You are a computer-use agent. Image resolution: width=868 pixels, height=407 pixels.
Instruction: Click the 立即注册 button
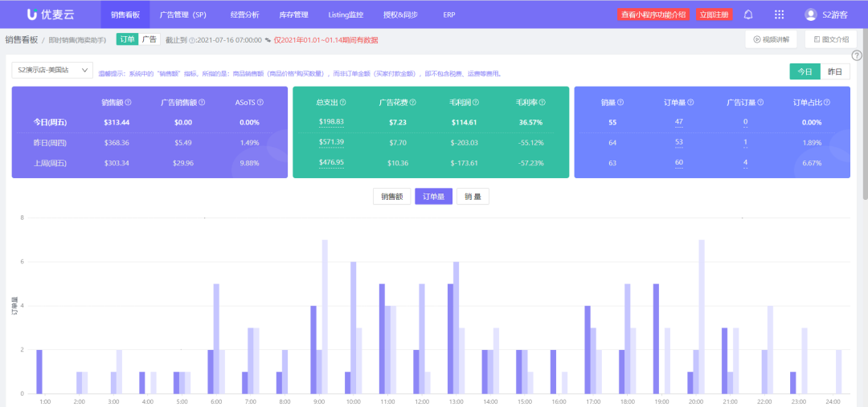pyautogui.click(x=714, y=14)
